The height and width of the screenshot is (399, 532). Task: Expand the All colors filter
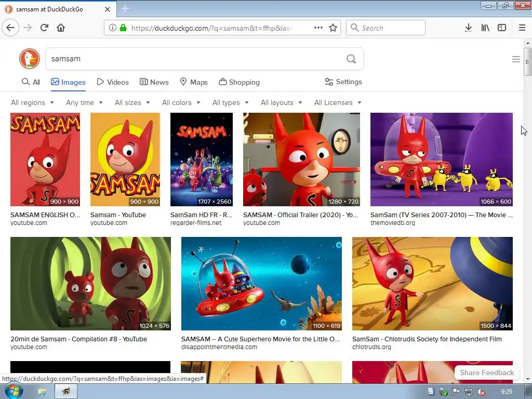(x=181, y=102)
